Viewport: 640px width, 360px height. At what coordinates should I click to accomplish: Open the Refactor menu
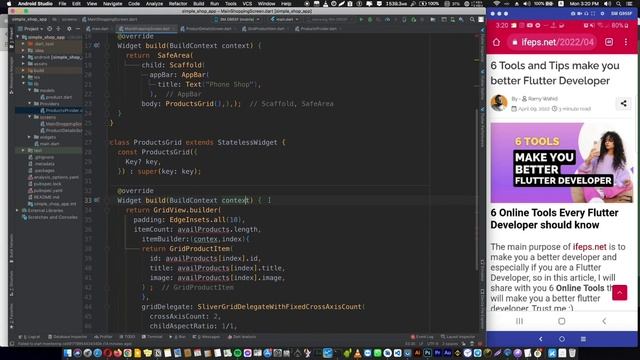click(178, 3)
